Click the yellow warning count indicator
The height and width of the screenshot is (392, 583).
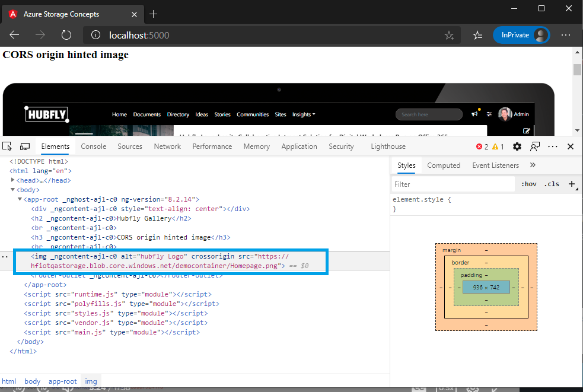coord(498,146)
